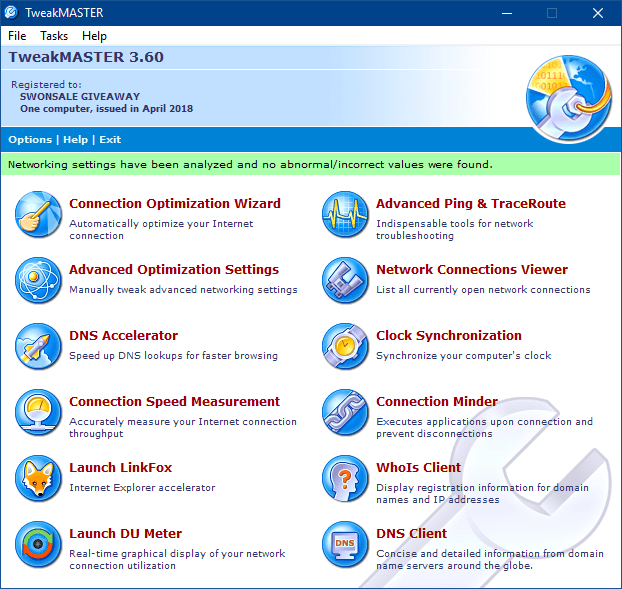Click the Options link in blue bar

point(30,140)
